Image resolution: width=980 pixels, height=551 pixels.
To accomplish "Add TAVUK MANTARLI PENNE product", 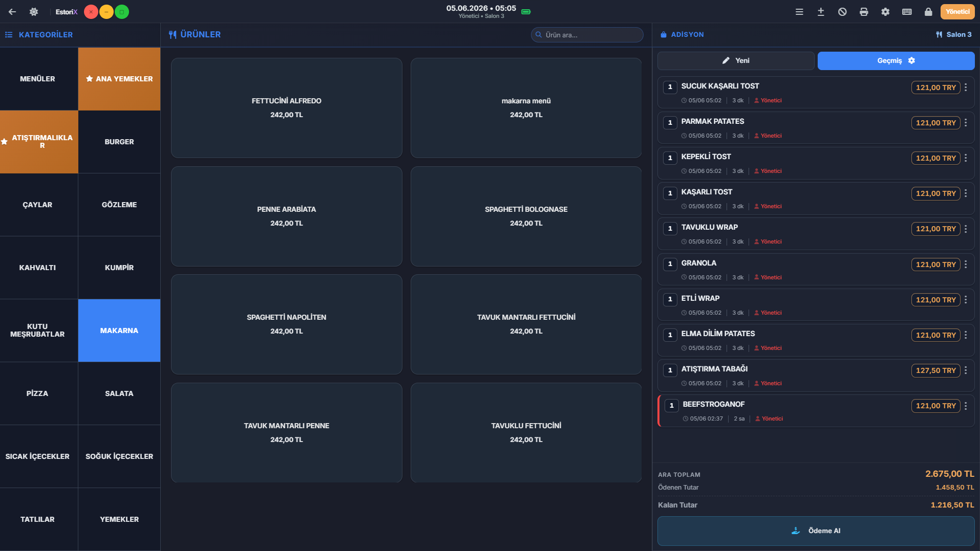I will (x=287, y=433).
